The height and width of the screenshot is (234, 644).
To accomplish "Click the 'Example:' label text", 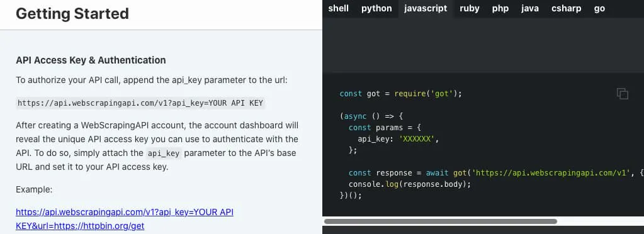I will coord(34,190).
